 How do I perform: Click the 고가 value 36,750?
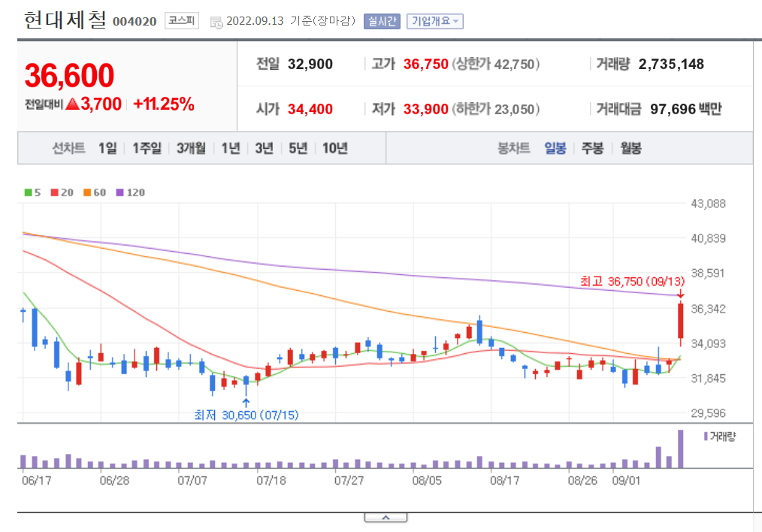pos(425,64)
